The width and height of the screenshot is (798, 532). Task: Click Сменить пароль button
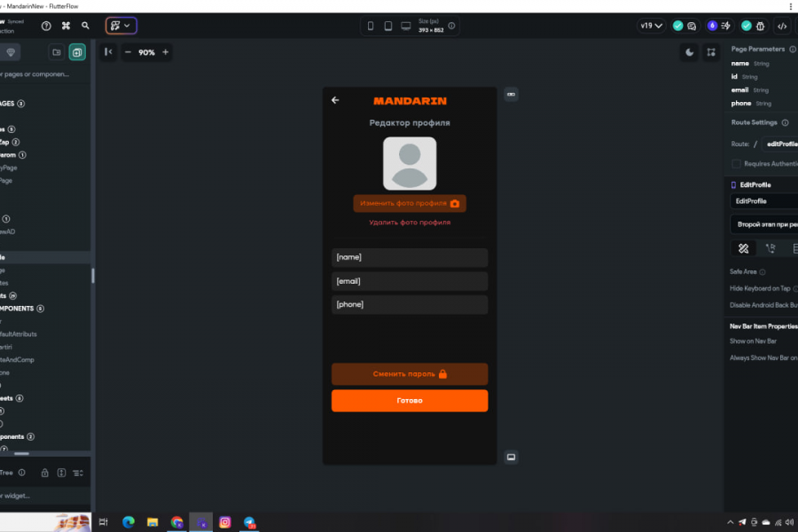point(410,374)
